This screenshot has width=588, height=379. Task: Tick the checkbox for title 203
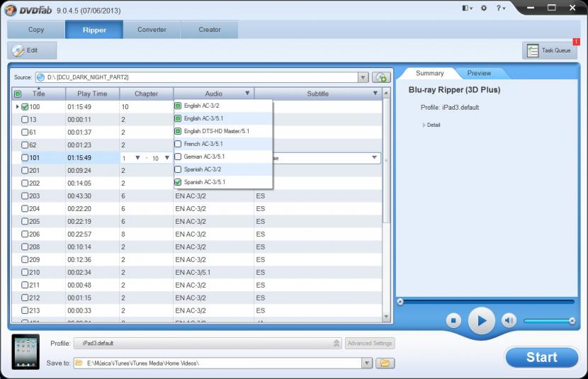click(26, 196)
